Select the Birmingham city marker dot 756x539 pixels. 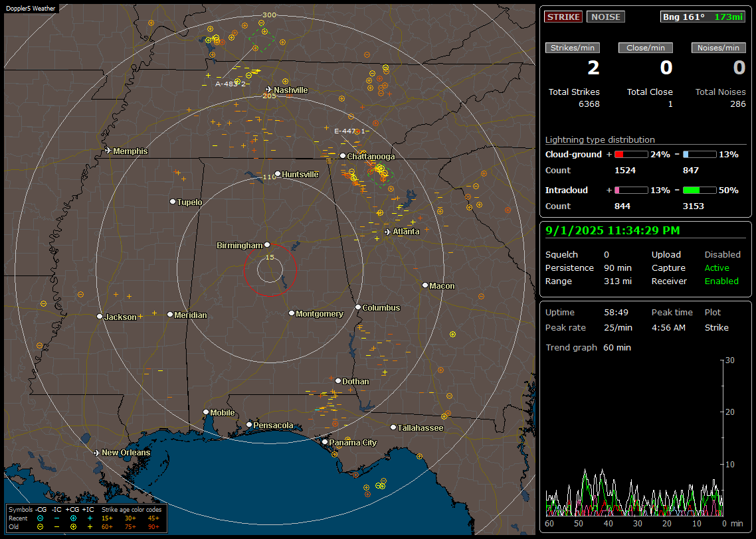(x=267, y=245)
